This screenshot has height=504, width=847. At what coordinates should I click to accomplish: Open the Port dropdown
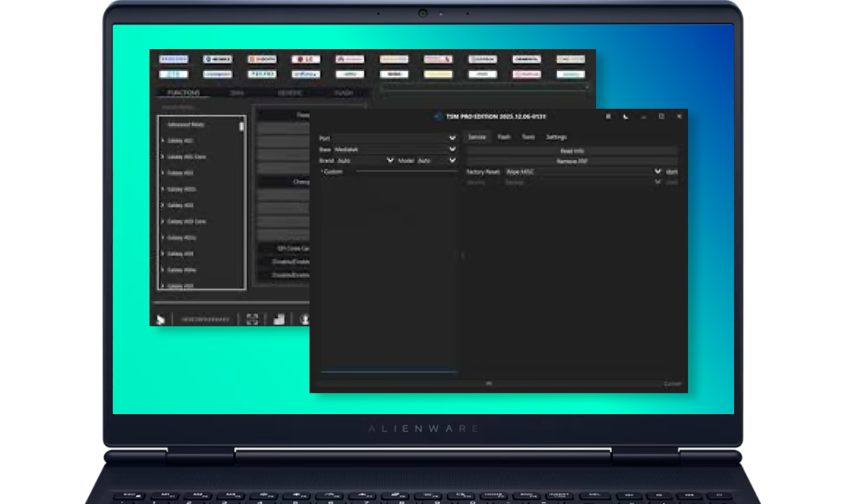click(x=393, y=138)
